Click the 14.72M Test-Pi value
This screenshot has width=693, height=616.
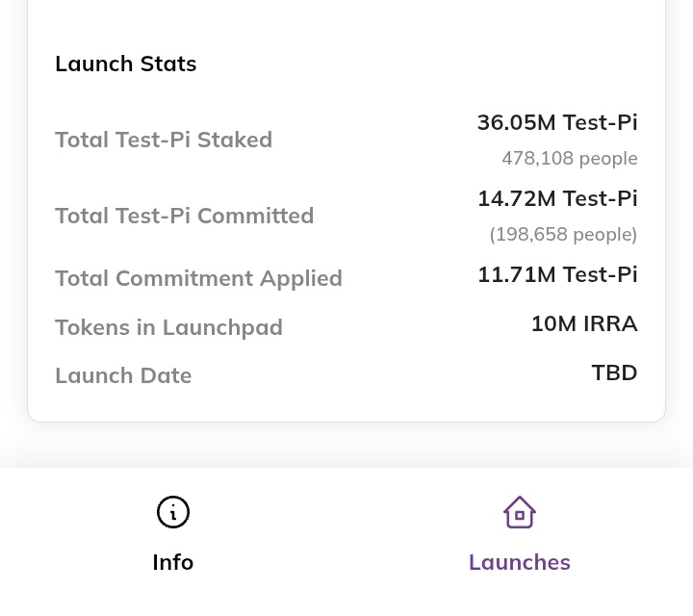coord(557,198)
